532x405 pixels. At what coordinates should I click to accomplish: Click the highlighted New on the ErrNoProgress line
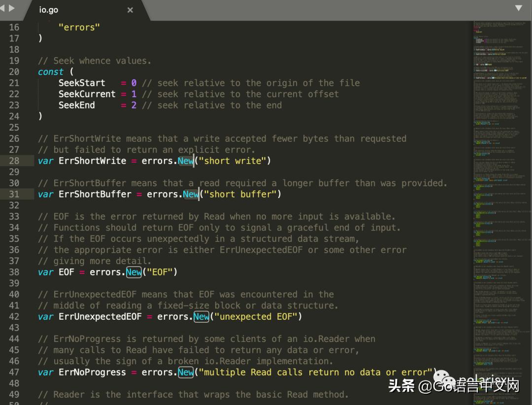click(186, 372)
